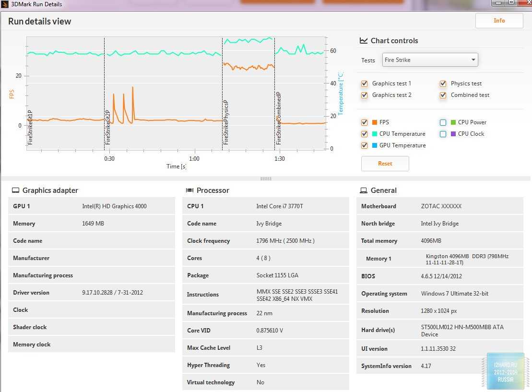This screenshot has height=392, width=532.
Task: Reset the chart with Reset button
Action: [385, 164]
